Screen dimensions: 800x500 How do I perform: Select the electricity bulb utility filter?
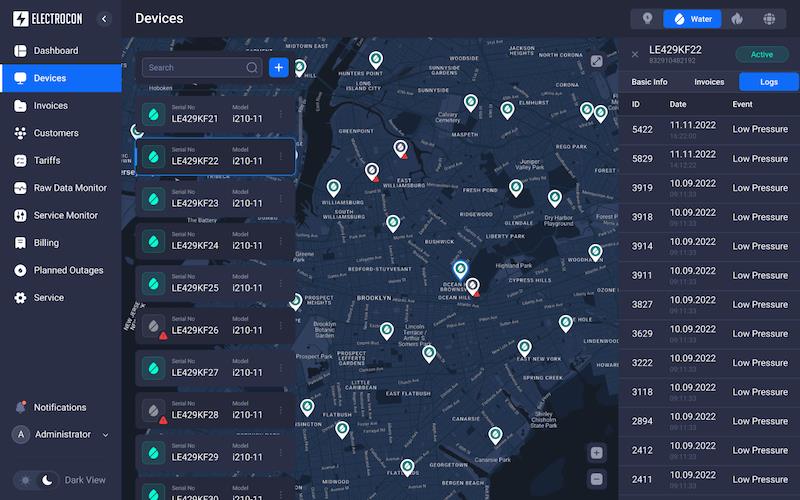click(x=647, y=18)
